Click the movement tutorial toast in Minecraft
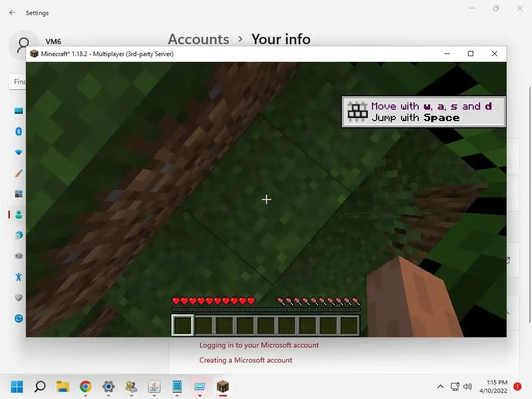The image size is (532, 399). [423, 112]
